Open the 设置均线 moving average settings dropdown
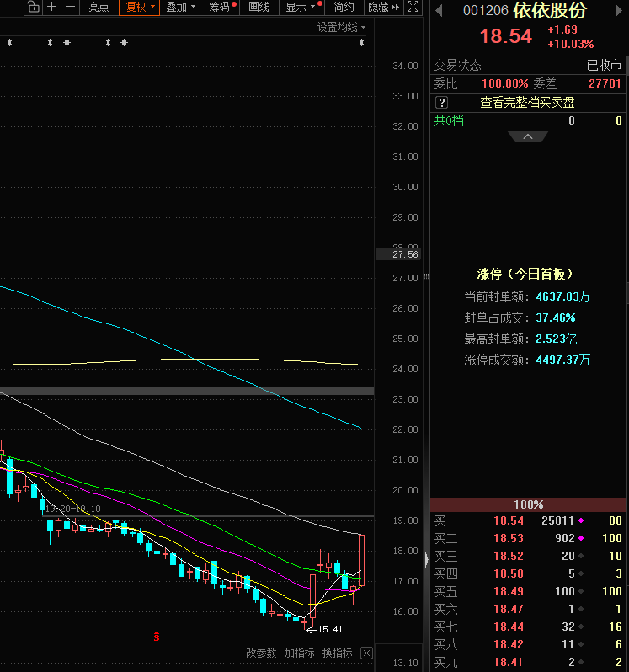This screenshot has width=629, height=672. click(x=341, y=28)
